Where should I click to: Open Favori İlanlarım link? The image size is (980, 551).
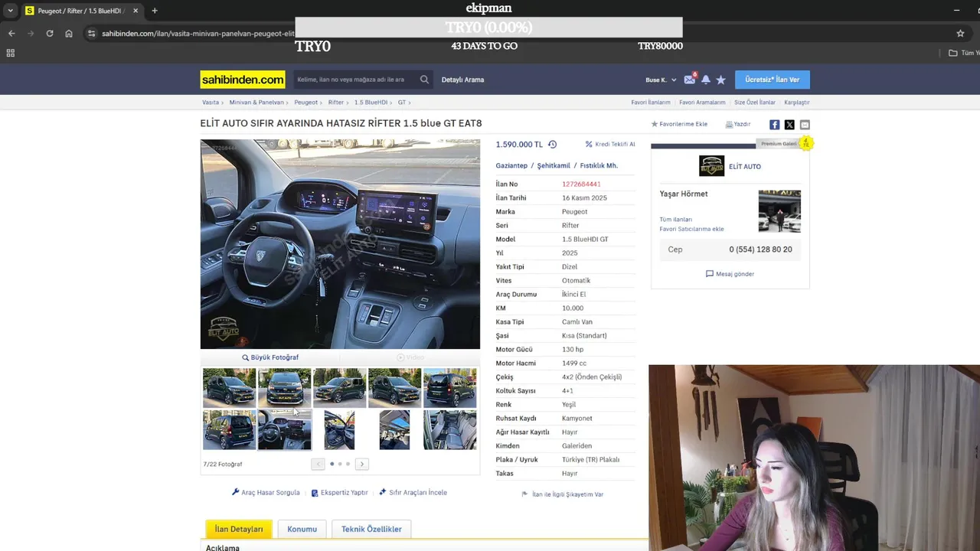pyautogui.click(x=651, y=102)
